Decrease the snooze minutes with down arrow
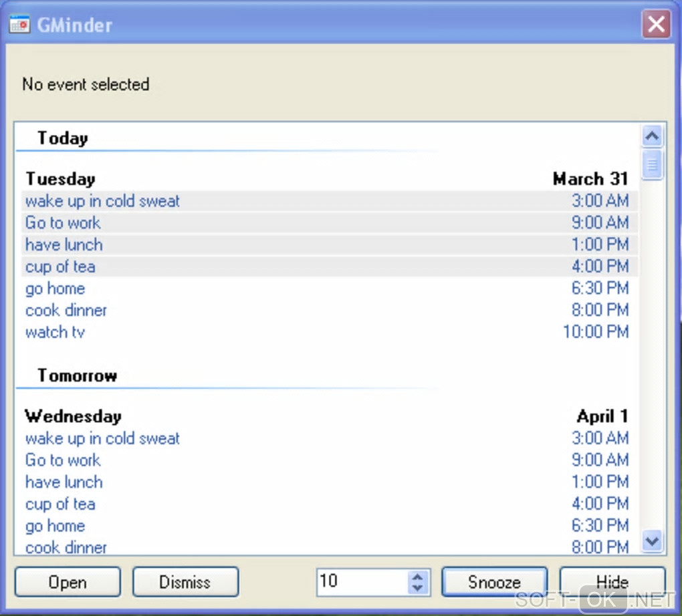The image size is (682, 616). pyautogui.click(x=417, y=588)
